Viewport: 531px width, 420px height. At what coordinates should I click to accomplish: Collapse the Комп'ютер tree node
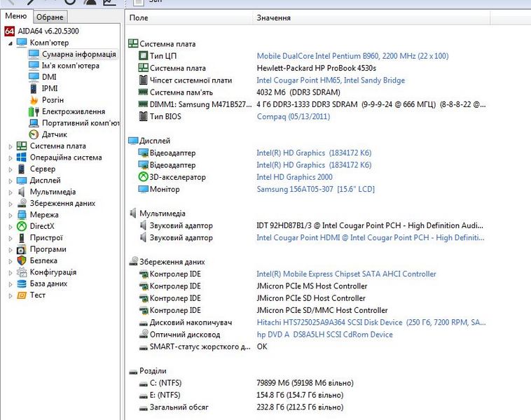click(x=10, y=43)
